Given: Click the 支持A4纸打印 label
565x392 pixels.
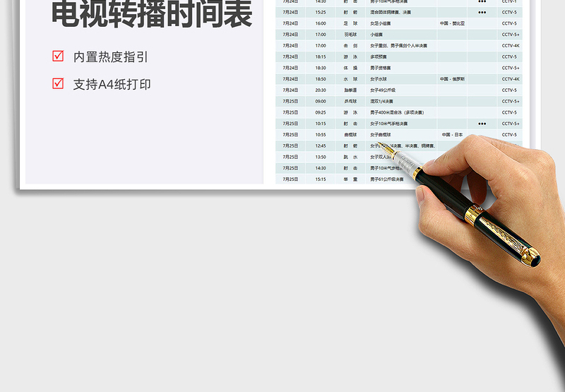Looking at the screenshot, I should tap(112, 84).
